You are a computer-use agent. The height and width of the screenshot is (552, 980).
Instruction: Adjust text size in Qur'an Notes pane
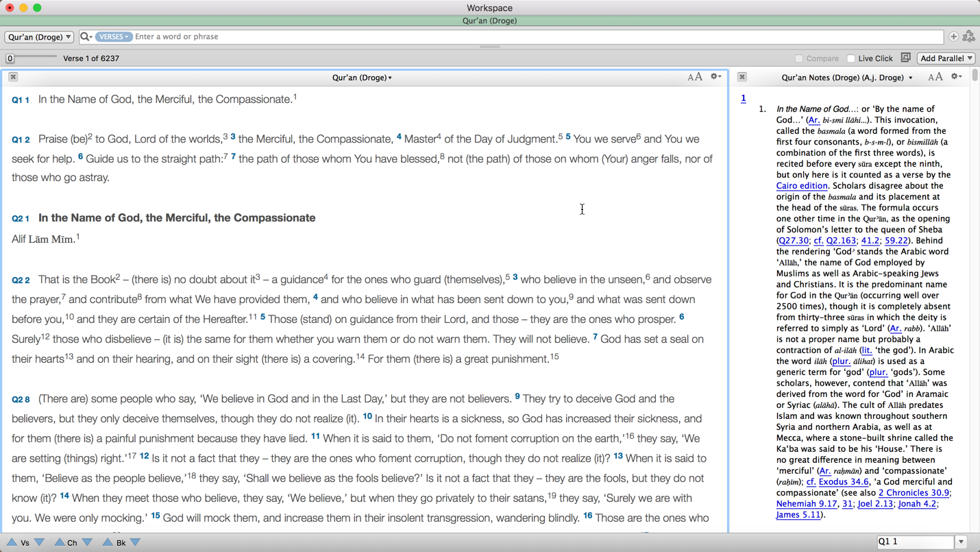pos(935,77)
